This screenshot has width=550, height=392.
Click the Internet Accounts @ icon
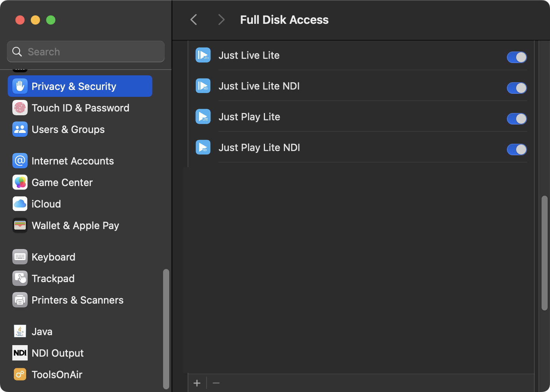(x=20, y=161)
